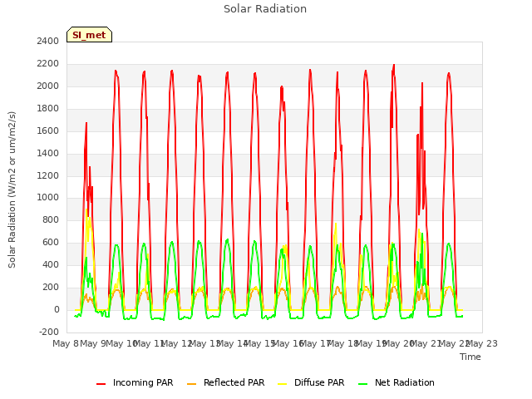Toggle Reflected PAR legend entry
This screenshot has width=532, height=399.
pos(225,382)
